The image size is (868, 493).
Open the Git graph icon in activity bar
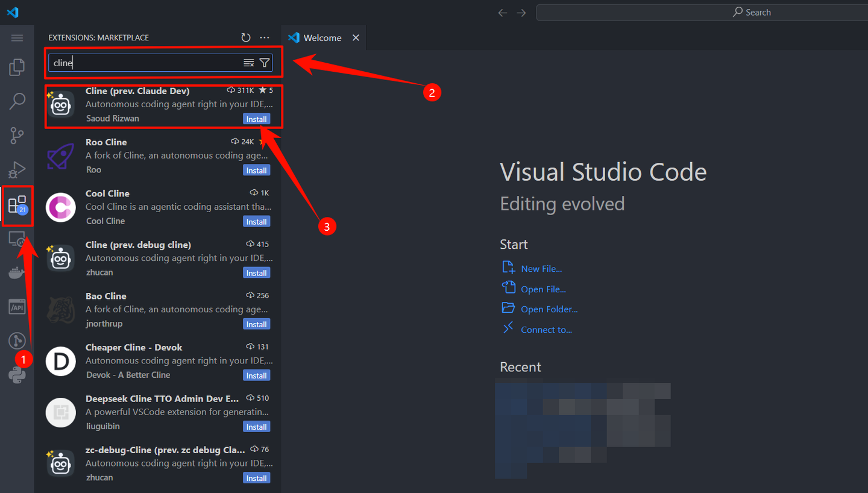[17, 341]
